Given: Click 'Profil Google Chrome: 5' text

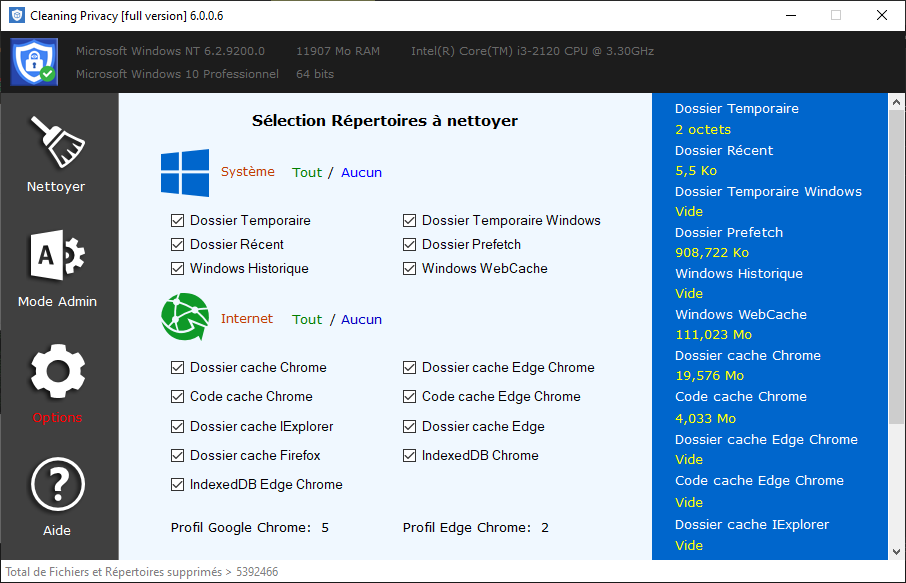Looking at the screenshot, I should (x=250, y=528).
